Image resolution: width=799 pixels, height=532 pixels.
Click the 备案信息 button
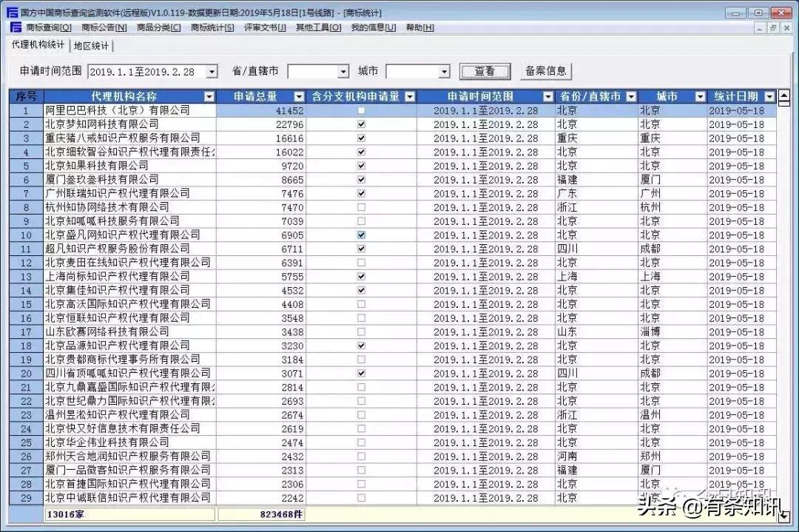pos(547,71)
